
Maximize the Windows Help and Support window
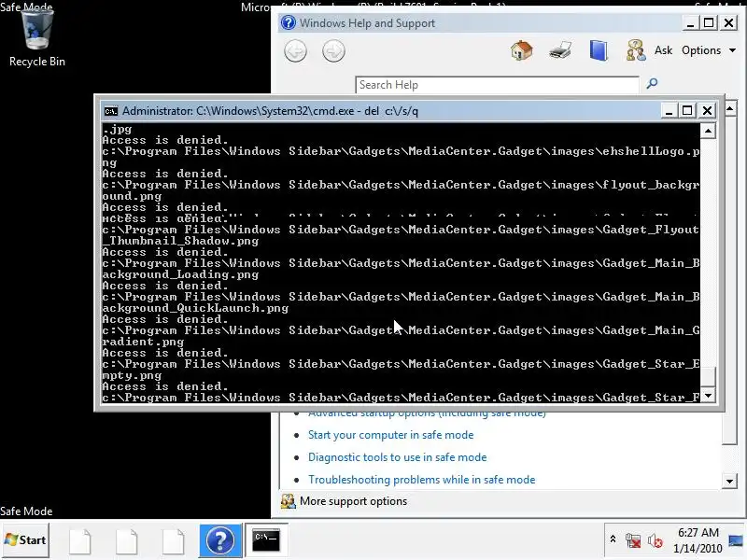[x=709, y=22]
